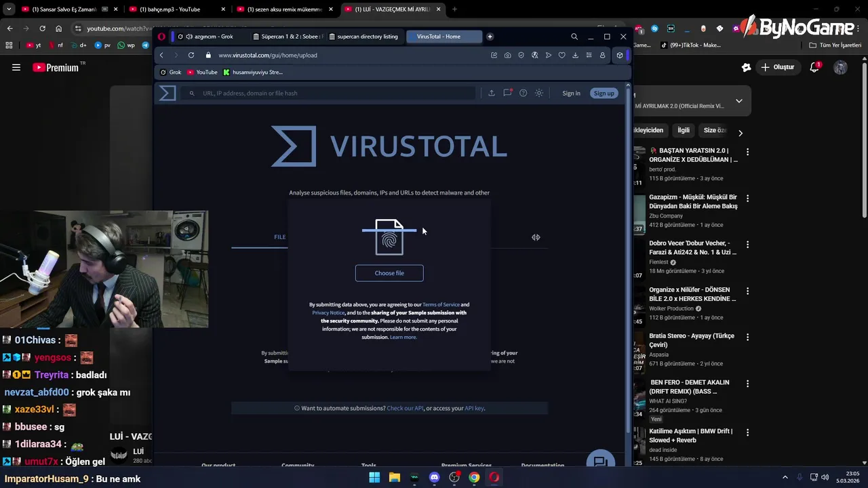Click the Opera snapshot camera icon
Image resolution: width=868 pixels, height=488 pixels.
pos(507,55)
